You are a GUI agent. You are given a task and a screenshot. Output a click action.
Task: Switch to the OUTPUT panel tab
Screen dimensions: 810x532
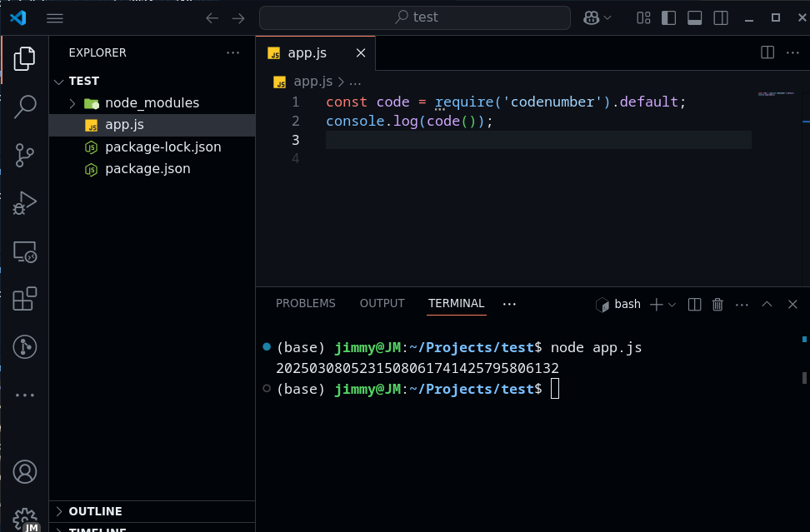pos(382,303)
